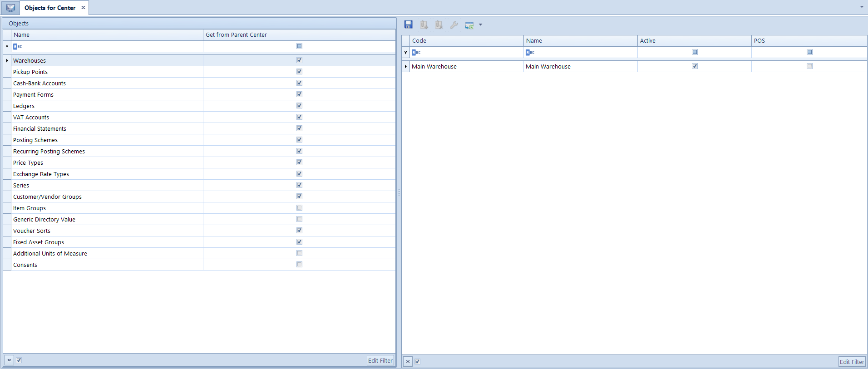
Task: Click filter row pin icon in right grid
Action: [x=406, y=52]
